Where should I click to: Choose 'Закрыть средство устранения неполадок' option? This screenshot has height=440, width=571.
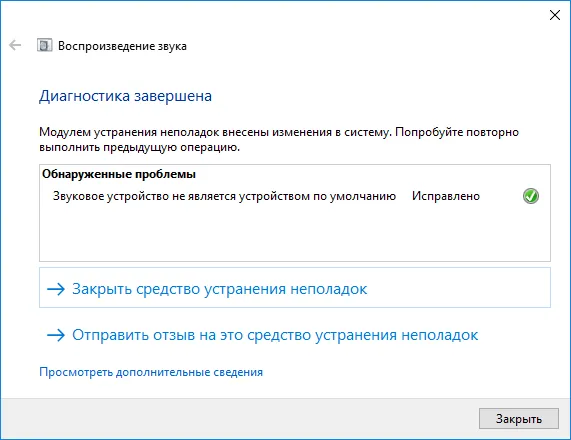click(295, 288)
